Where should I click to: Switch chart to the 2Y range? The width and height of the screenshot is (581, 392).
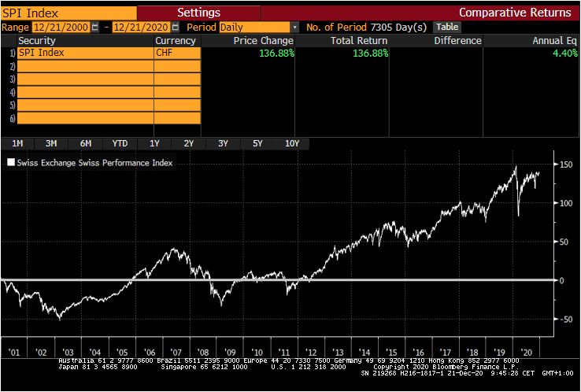(189, 144)
